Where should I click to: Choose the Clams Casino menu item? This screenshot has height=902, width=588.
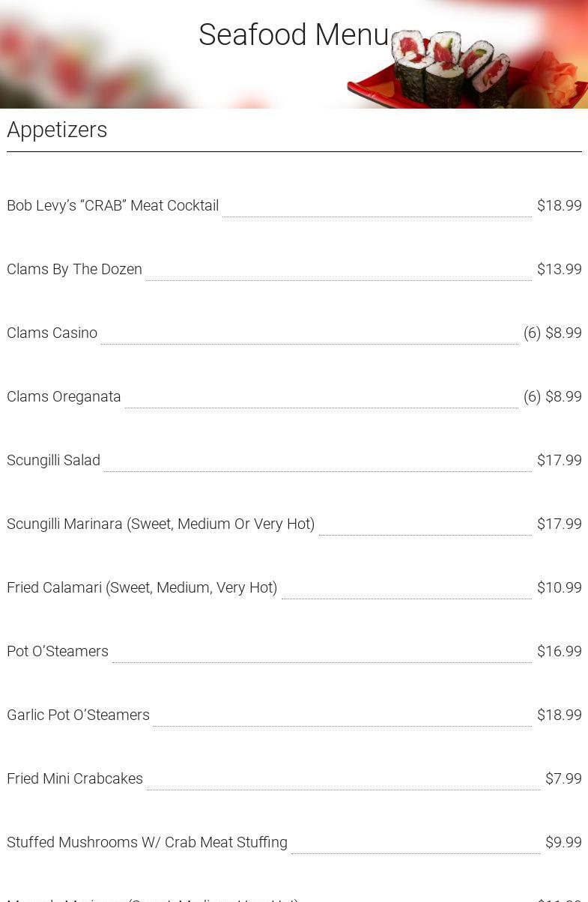[52, 333]
